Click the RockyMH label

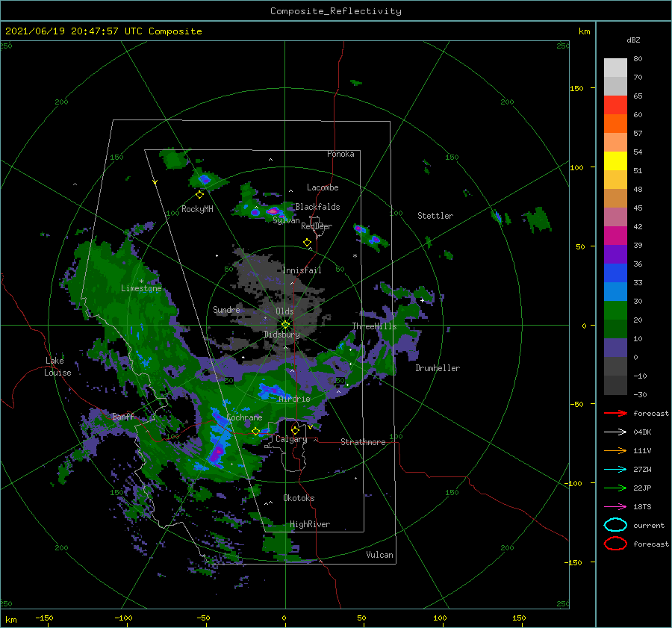tap(197, 209)
